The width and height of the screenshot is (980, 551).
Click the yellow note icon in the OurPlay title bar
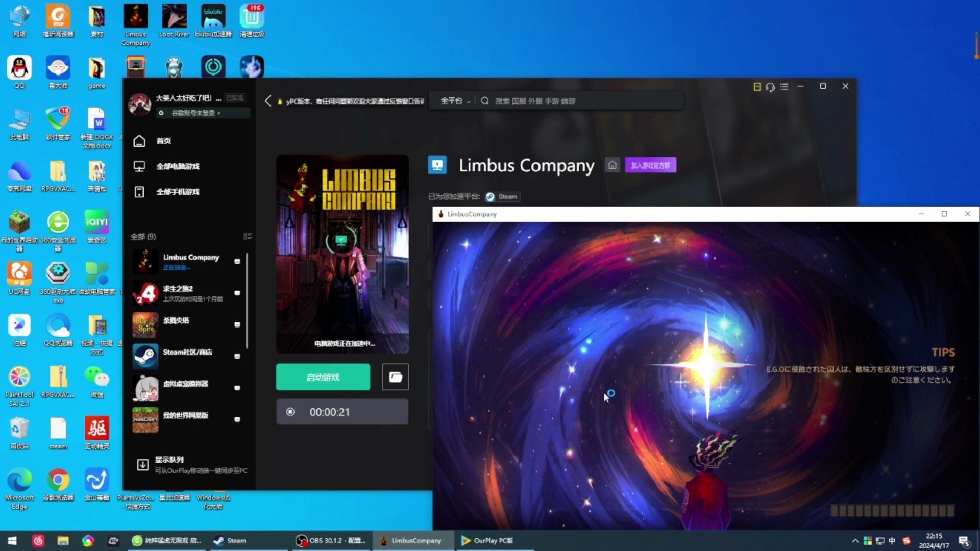tap(757, 87)
